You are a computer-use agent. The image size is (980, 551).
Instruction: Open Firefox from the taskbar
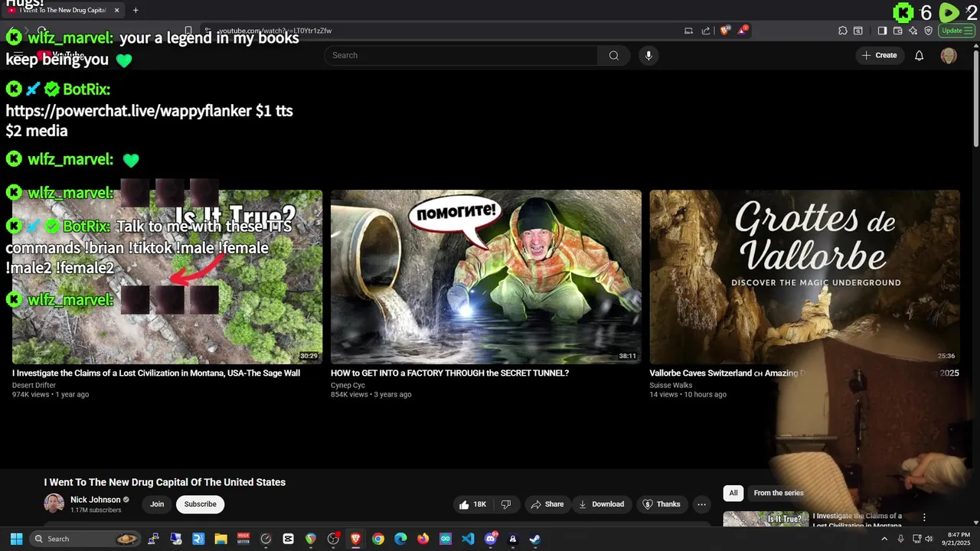coord(423,539)
